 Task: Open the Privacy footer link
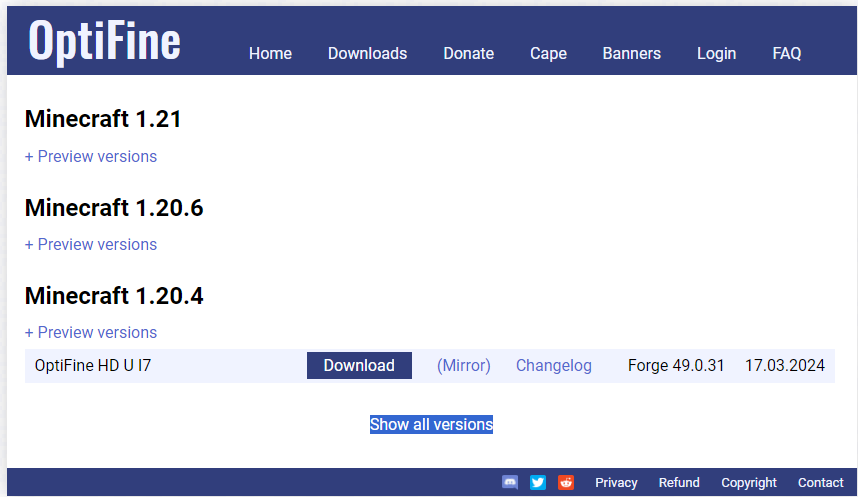(x=616, y=483)
